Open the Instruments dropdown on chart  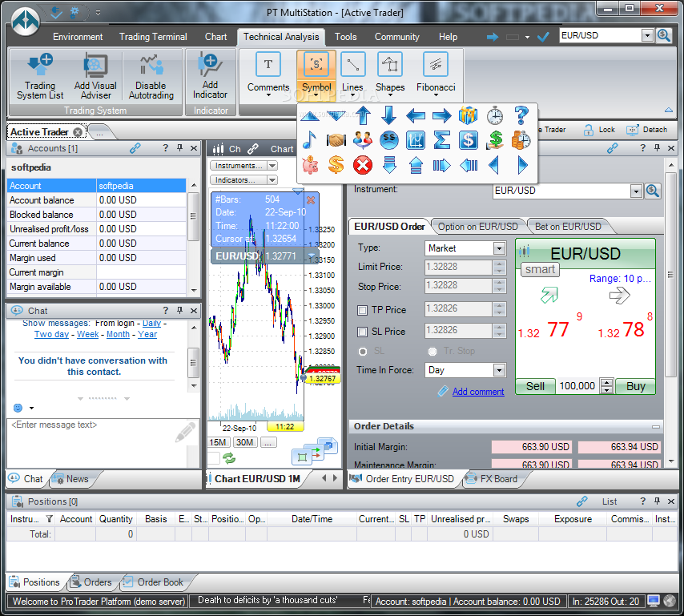click(272, 166)
